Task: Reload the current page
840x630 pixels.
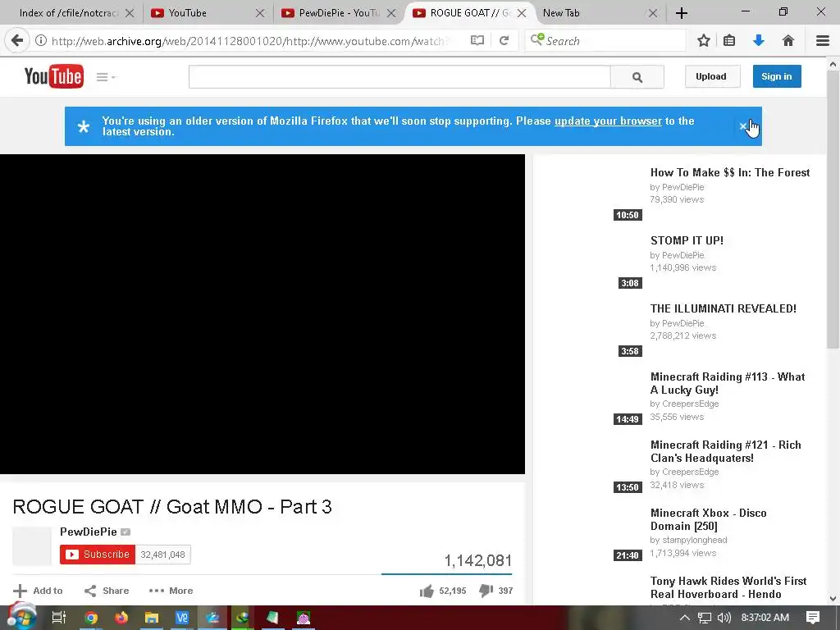Action: pyautogui.click(x=504, y=40)
